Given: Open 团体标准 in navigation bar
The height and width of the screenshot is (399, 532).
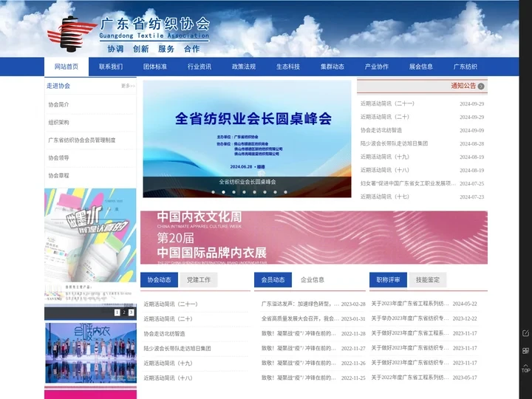Looking at the screenshot, I should pyautogui.click(x=155, y=66).
